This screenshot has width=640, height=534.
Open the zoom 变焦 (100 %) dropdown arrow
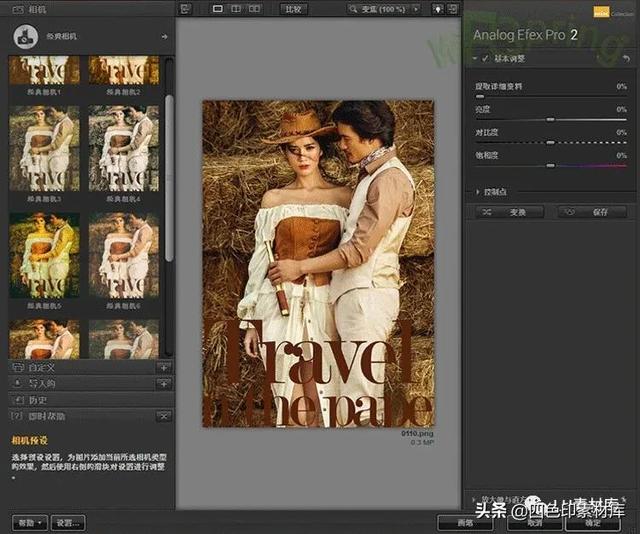pyautogui.click(x=416, y=9)
